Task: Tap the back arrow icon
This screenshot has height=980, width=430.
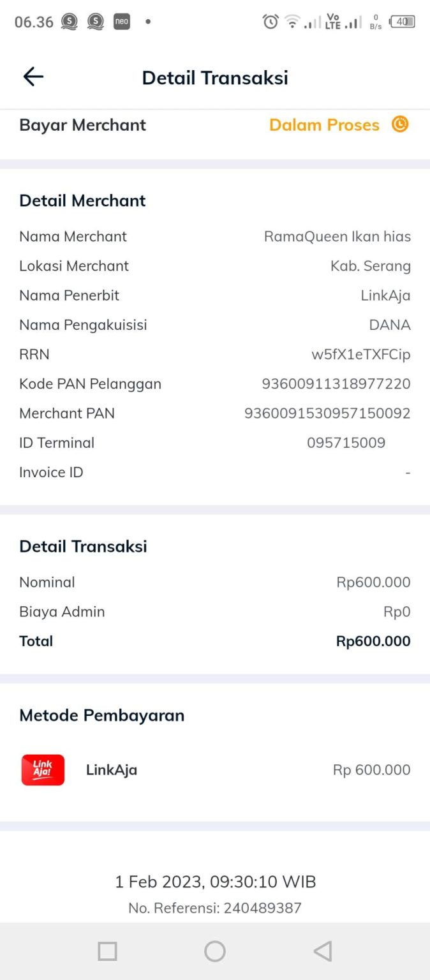Action: [x=33, y=76]
